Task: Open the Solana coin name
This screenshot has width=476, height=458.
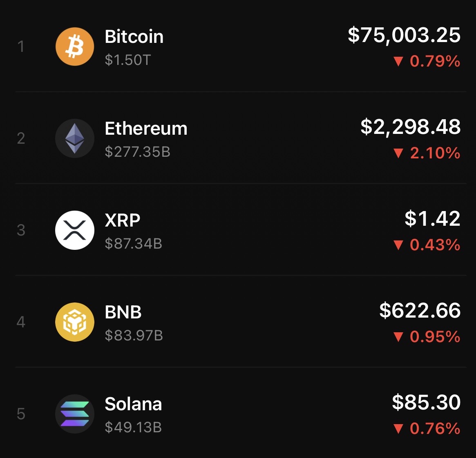Action: (133, 404)
